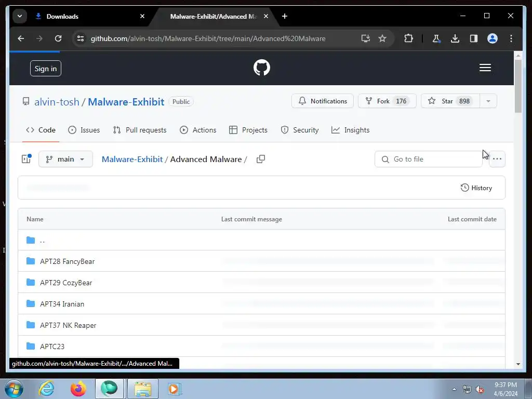532x399 pixels.
Task: Open Windows Media Player from taskbar
Action: point(175,389)
